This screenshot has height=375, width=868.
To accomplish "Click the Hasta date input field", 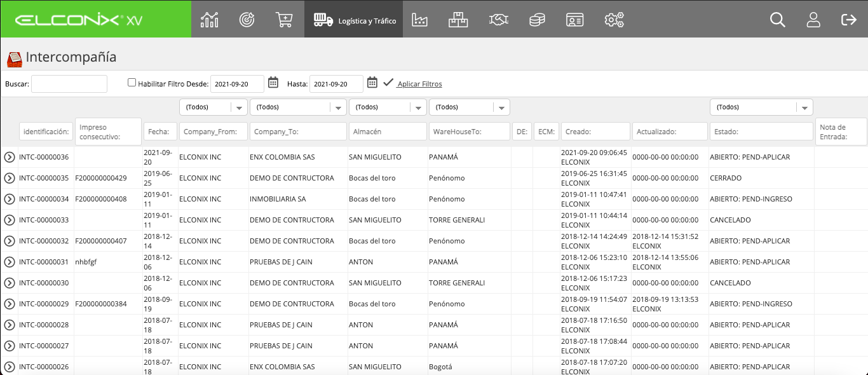I will pyautogui.click(x=336, y=84).
